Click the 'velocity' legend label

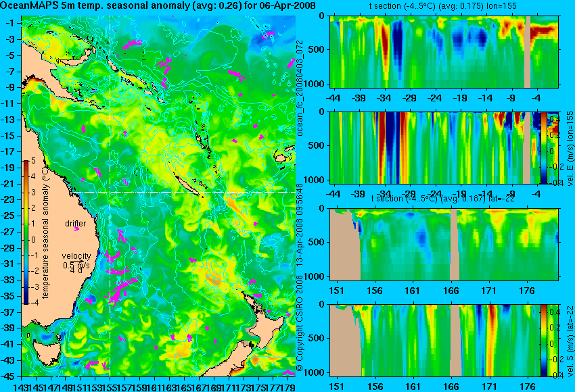tap(76, 256)
